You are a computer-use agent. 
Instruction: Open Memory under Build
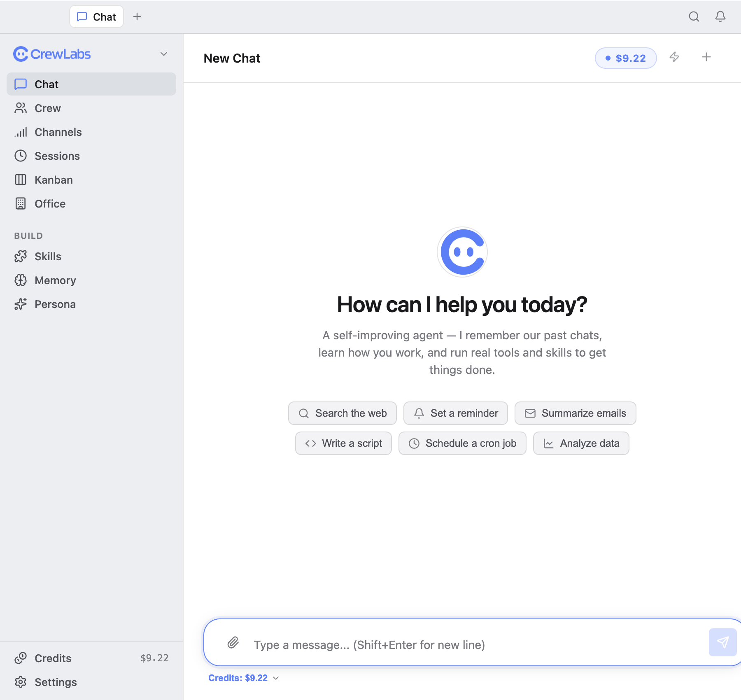click(91, 280)
